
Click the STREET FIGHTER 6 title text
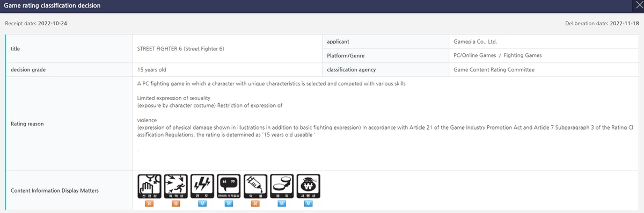181,48
